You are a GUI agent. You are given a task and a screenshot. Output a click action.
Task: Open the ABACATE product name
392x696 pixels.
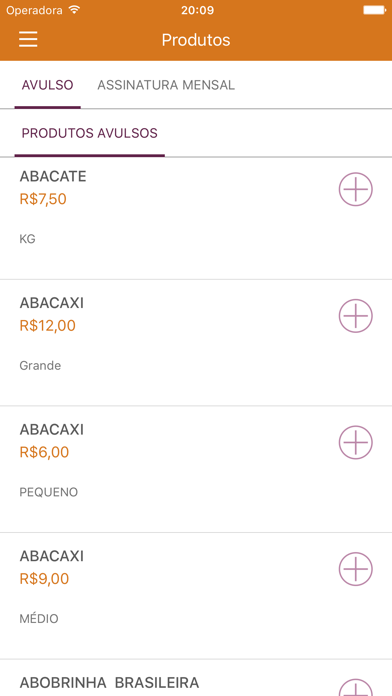pos(53,177)
